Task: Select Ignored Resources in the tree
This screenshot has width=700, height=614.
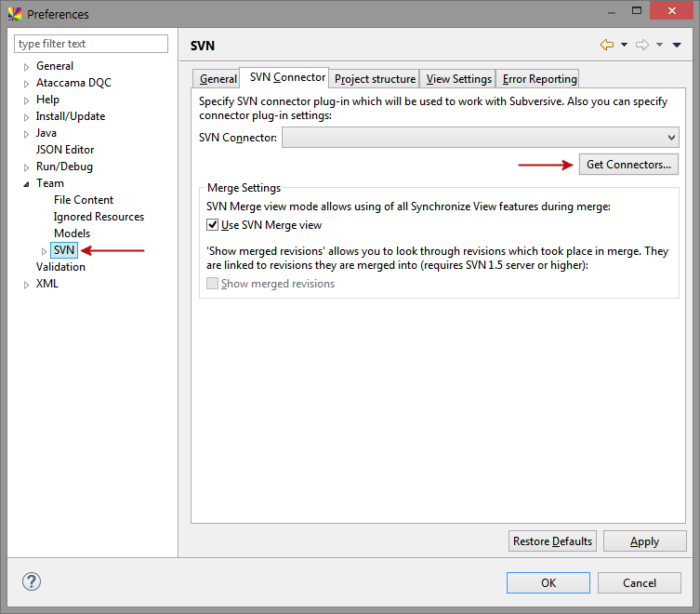Action: click(99, 217)
